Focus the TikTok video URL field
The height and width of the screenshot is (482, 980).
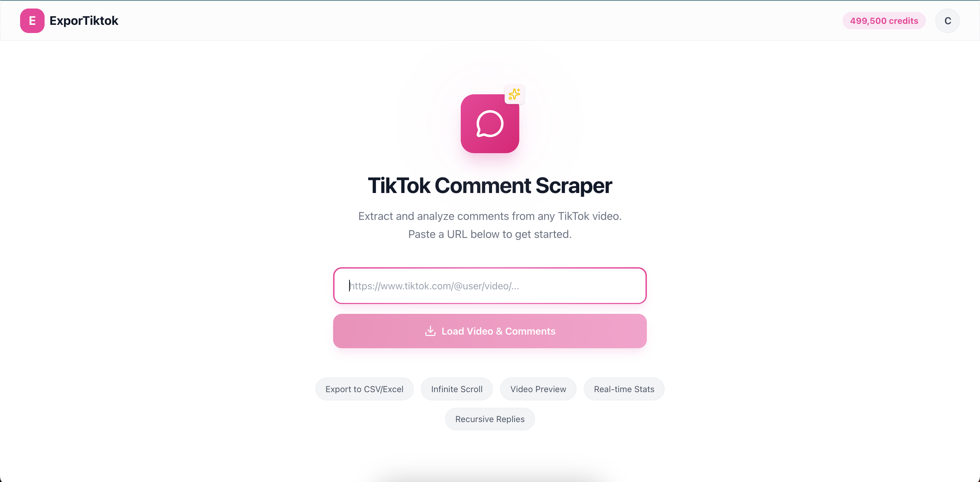tap(490, 286)
